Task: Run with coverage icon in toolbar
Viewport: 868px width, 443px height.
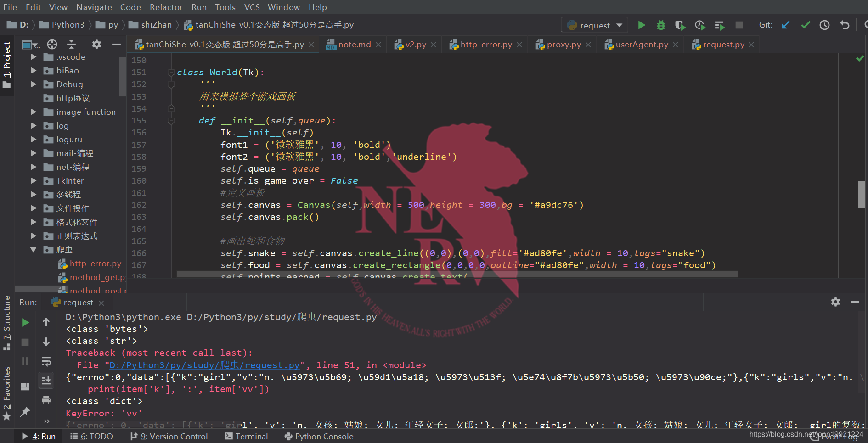Action: 680,25
